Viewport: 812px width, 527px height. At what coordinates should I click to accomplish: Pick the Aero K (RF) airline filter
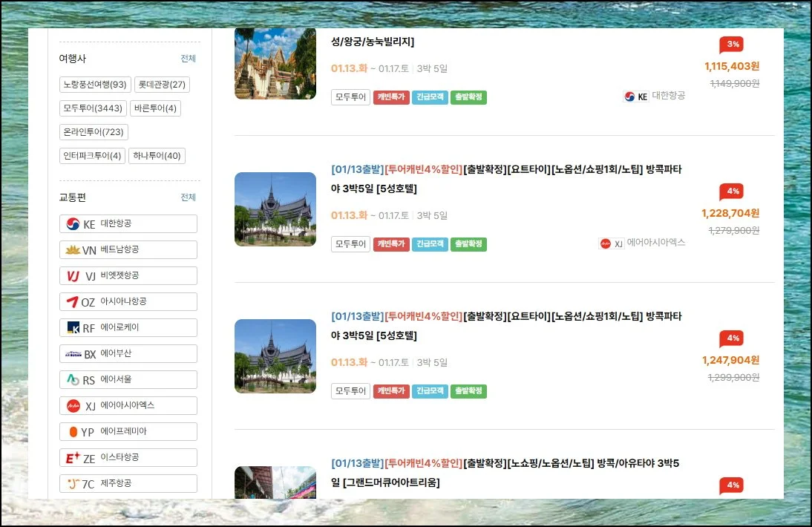pyautogui.click(x=128, y=328)
